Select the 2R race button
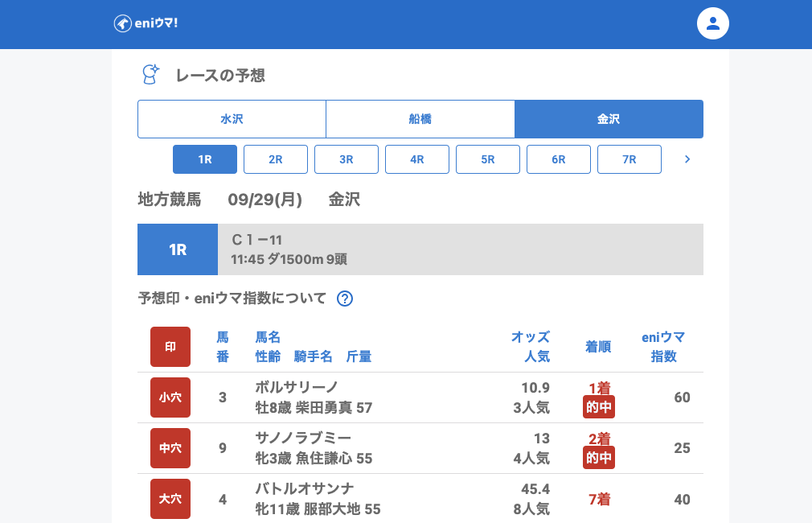Image resolution: width=812 pixels, height=523 pixels. click(276, 159)
